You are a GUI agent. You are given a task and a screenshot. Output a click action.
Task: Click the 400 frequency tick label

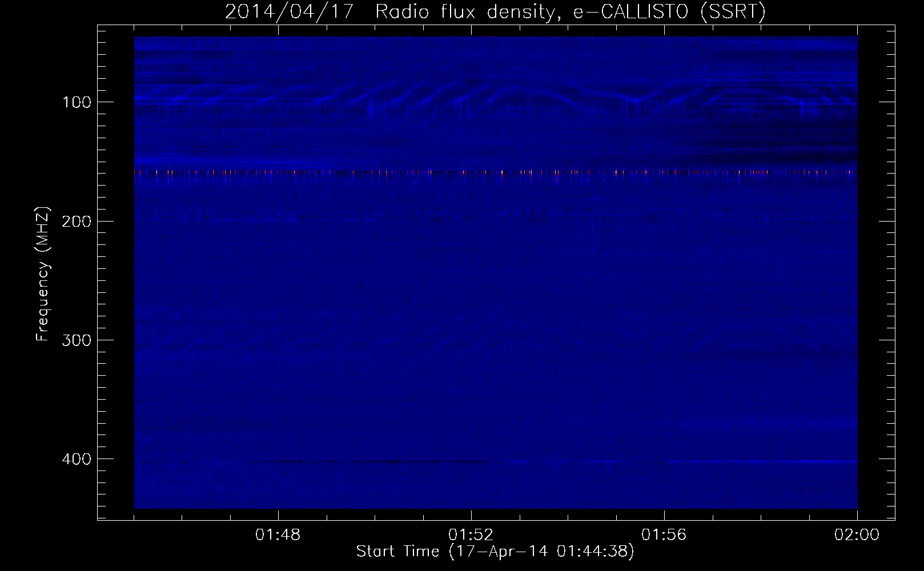coord(77,459)
